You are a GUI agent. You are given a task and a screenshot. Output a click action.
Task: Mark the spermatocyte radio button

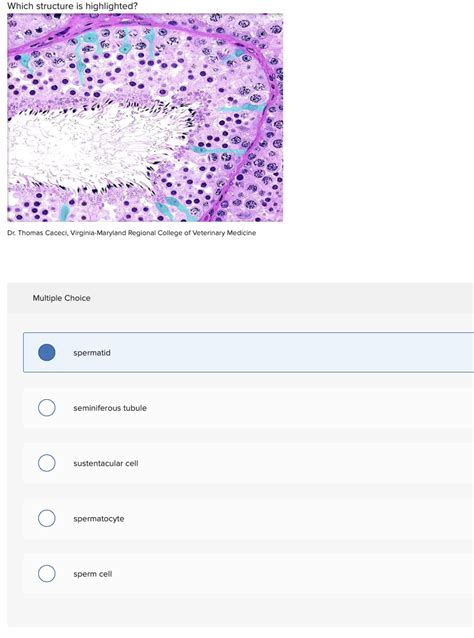pos(47,518)
